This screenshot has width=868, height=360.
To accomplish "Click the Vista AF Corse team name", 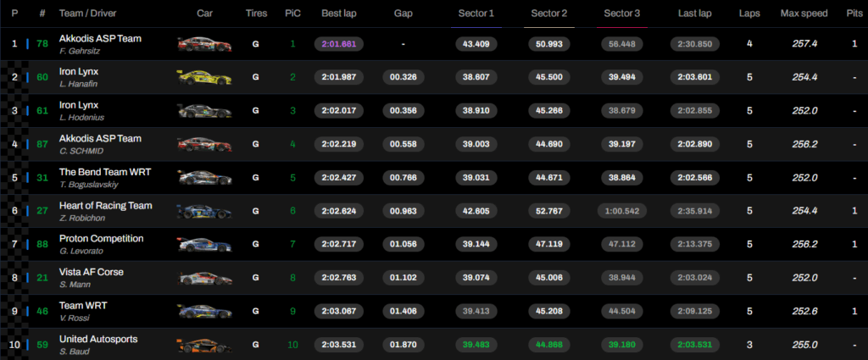I will 92,272.
